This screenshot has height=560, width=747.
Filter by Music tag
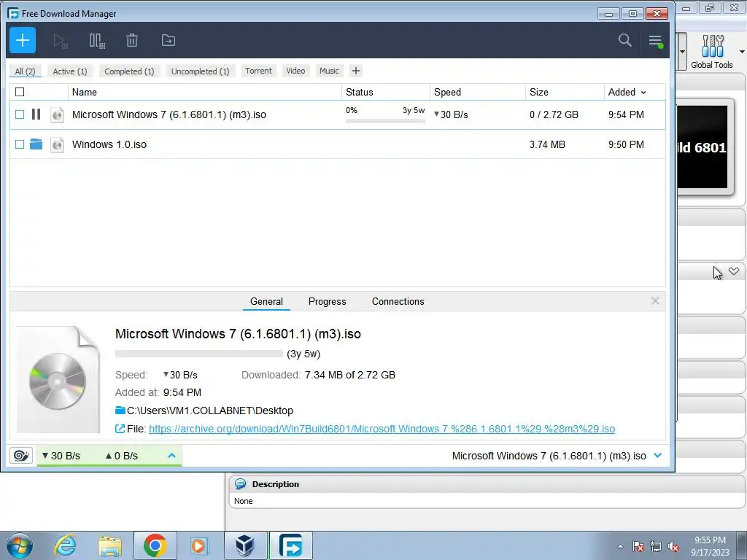click(329, 71)
